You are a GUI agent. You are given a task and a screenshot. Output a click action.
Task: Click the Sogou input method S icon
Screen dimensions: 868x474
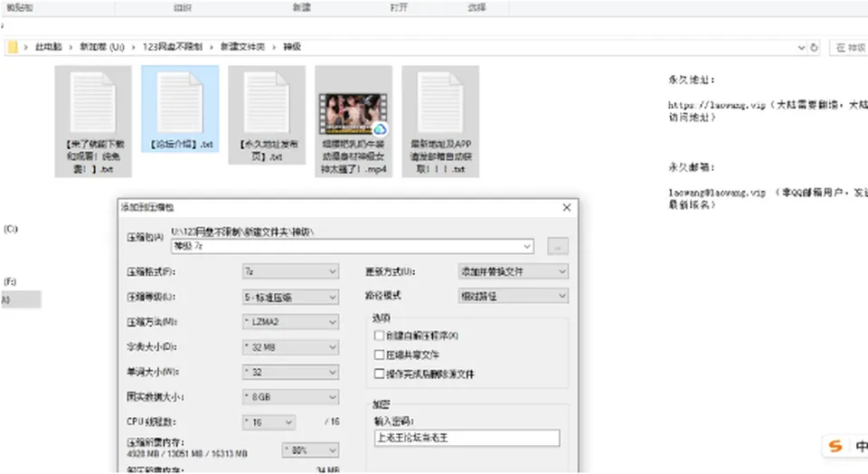(835, 446)
